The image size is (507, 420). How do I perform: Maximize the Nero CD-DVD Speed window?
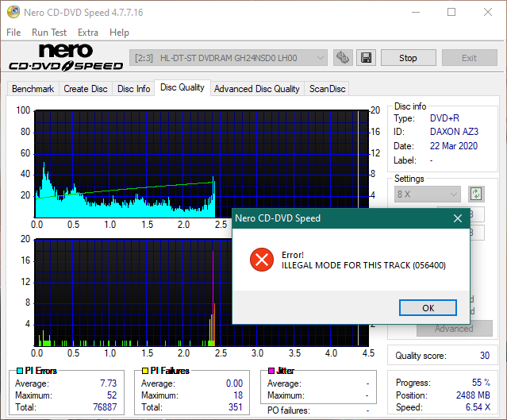point(451,12)
